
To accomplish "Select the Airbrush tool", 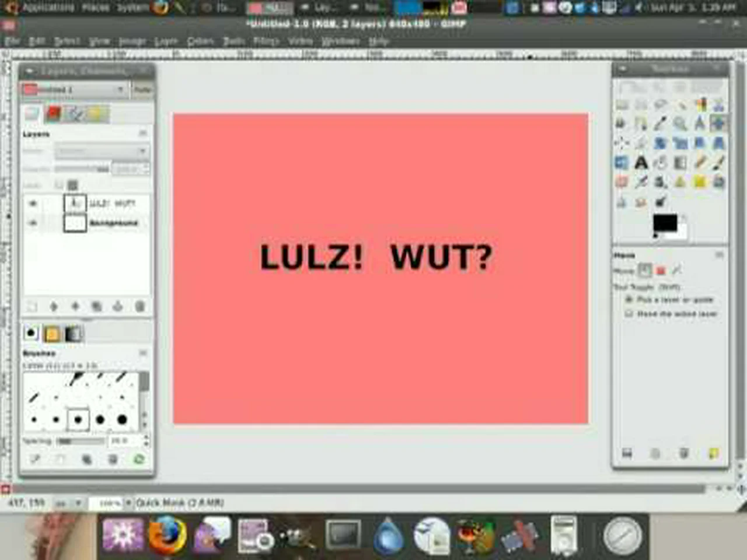I will pyautogui.click(x=641, y=182).
